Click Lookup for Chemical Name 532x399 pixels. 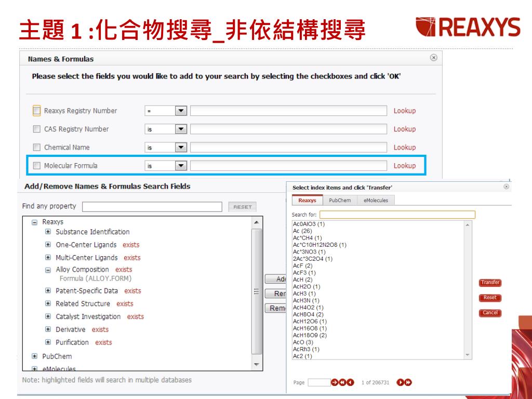404,147
